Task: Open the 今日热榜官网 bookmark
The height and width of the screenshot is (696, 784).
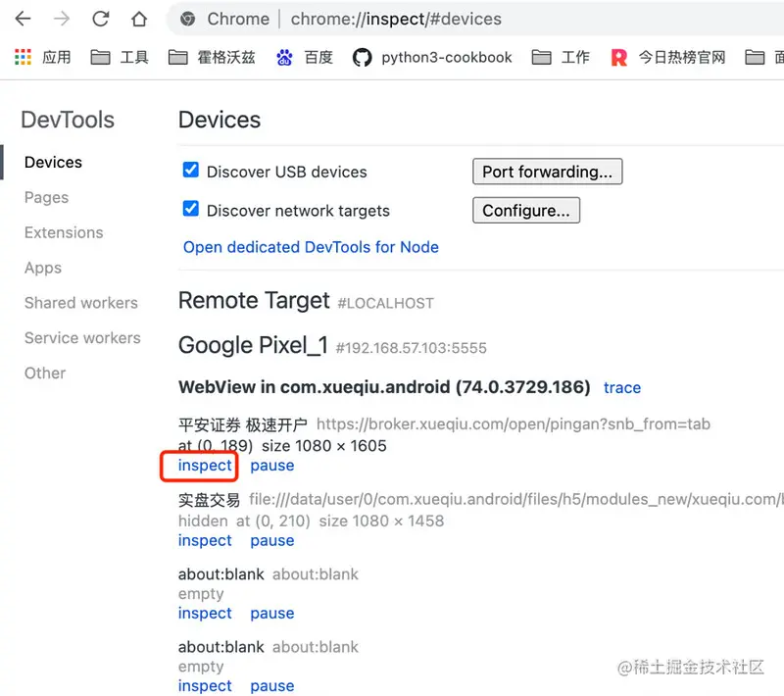Action: click(668, 57)
